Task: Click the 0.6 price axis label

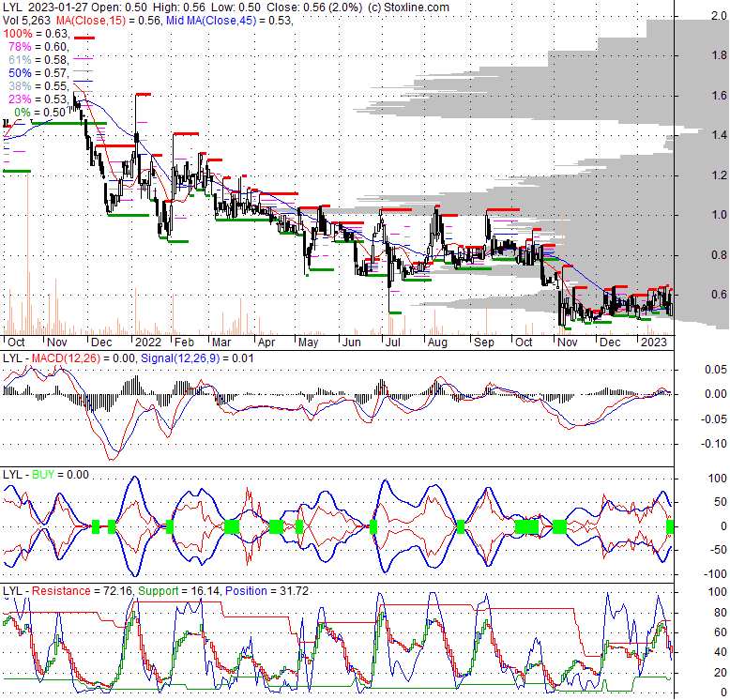Action: pyautogui.click(x=719, y=294)
